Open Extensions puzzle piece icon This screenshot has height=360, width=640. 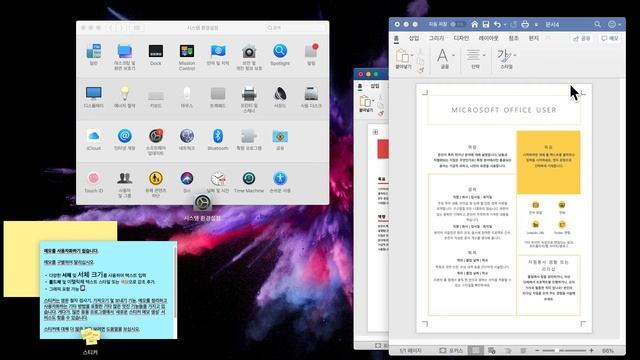[249, 136]
